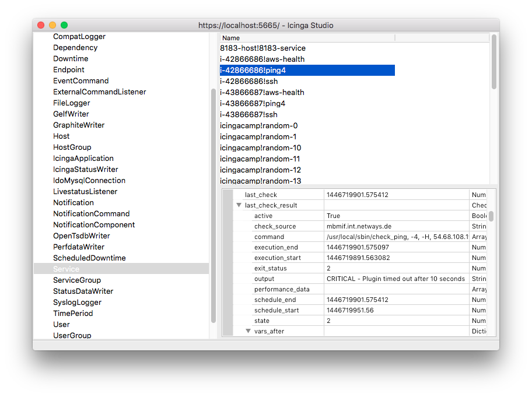This screenshot has width=532, height=397.
Task: Open LivestatusListener entry
Action: pyautogui.click(x=85, y=192)
